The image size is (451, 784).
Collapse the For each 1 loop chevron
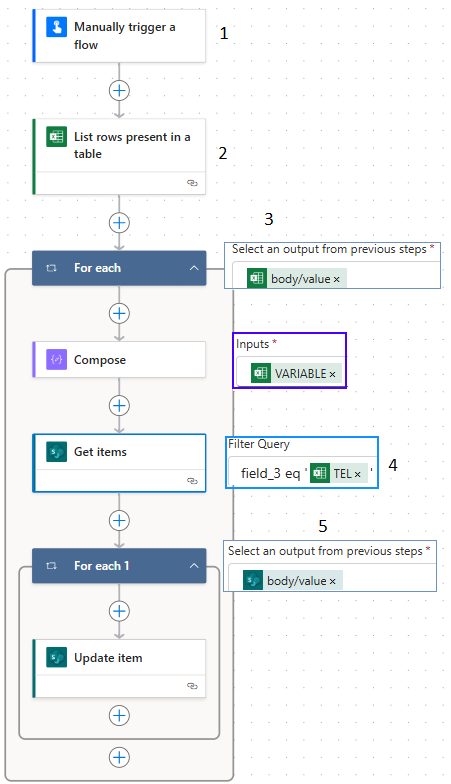tap(194, 566)
